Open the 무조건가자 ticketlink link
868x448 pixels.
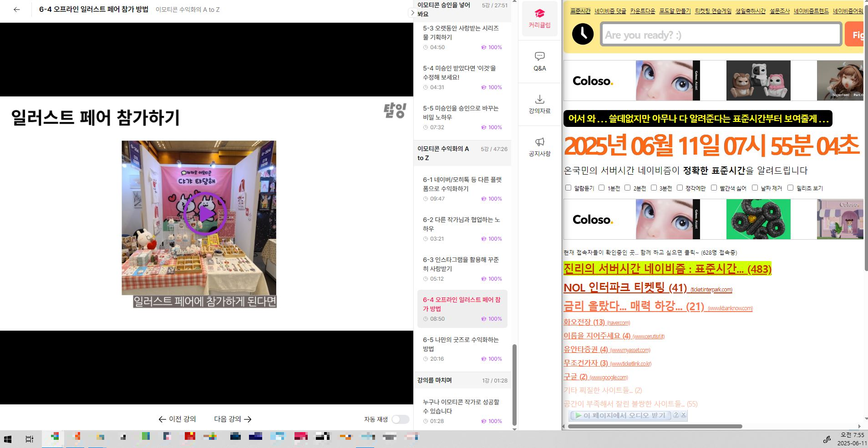[607, 363]
